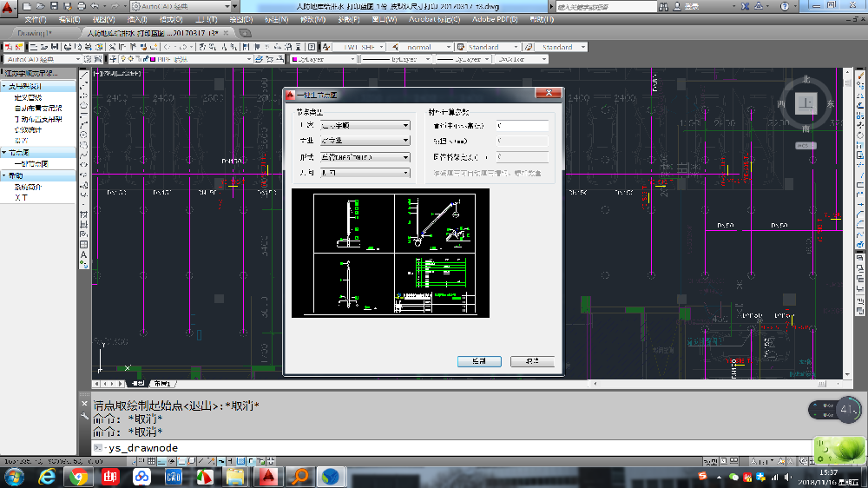Switch to the Drawing1 document tab
The width and height of the screenshot is (868, 488).
tap(36, 33)
